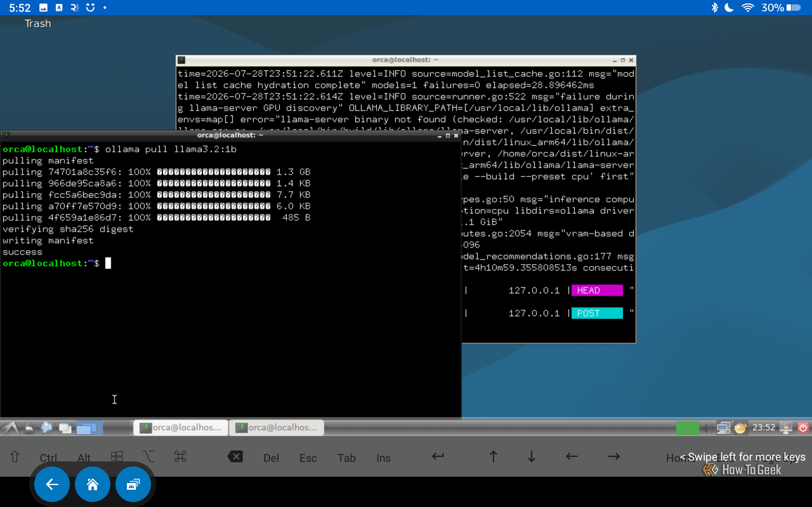Image resolution: width=812 pixels, height=507 pixels.
Task: Switch to first orca@localhost taskbar entry
Action: coord(181,427)
